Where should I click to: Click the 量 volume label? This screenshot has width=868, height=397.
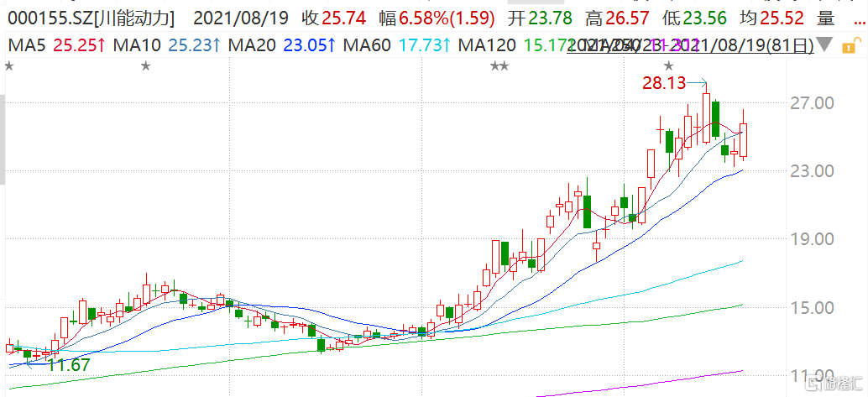pos(825,18)
